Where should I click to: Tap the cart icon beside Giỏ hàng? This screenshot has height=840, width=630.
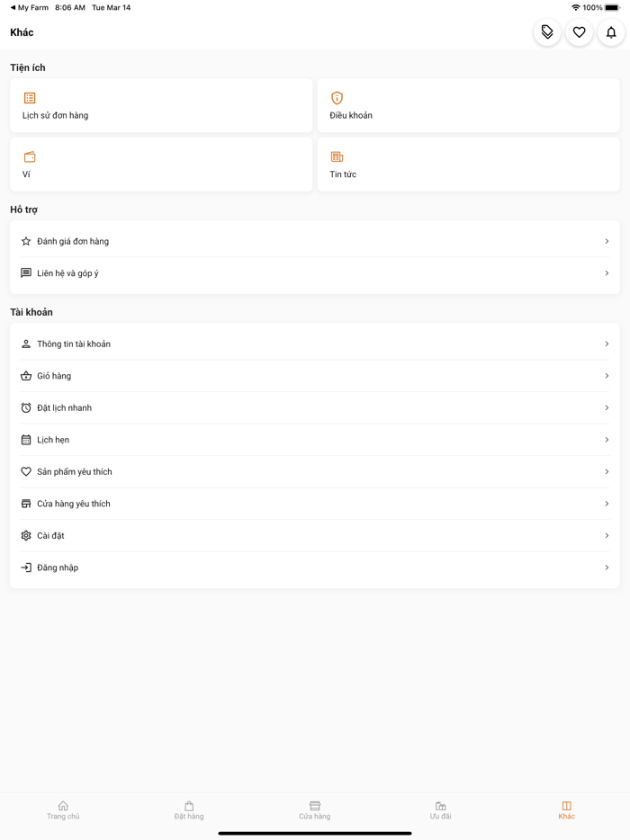pyautogui.click(x=25, y=376)
